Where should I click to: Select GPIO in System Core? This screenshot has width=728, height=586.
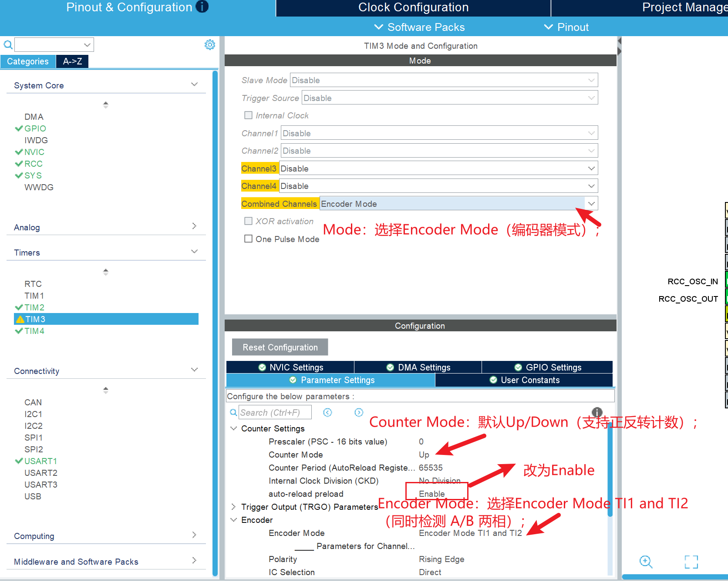[35, 128]
